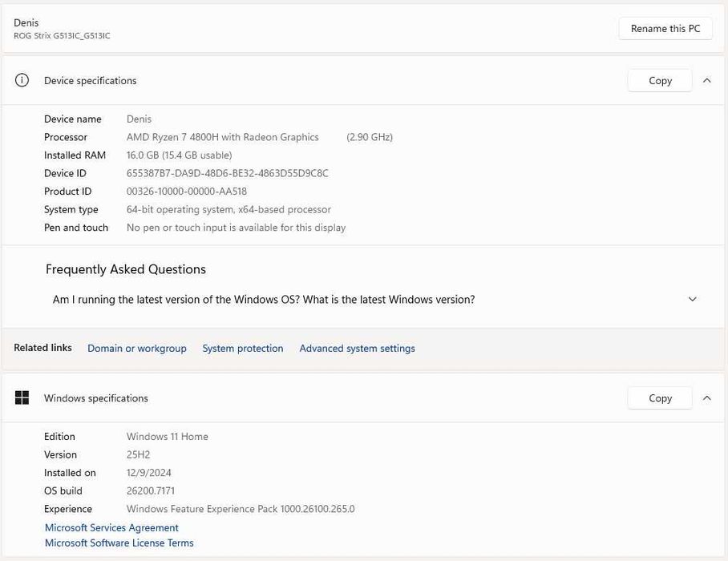
Task: Click the Windows Feature Experience Pack value
Action: point(241,509)
